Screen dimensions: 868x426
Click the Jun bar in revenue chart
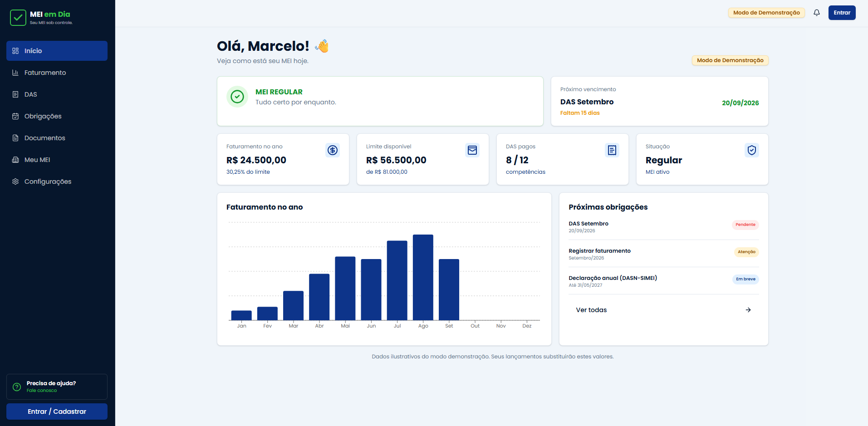coord(371,289)
